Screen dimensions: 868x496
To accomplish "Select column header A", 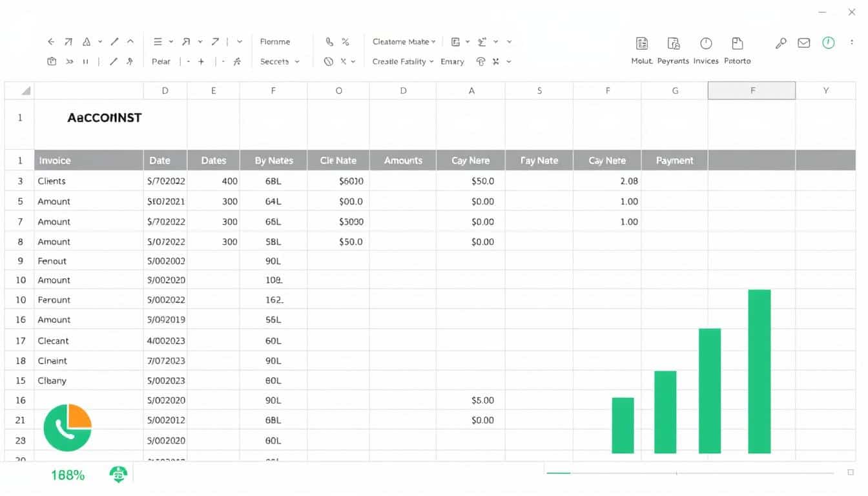I will (x=471, y=91).
